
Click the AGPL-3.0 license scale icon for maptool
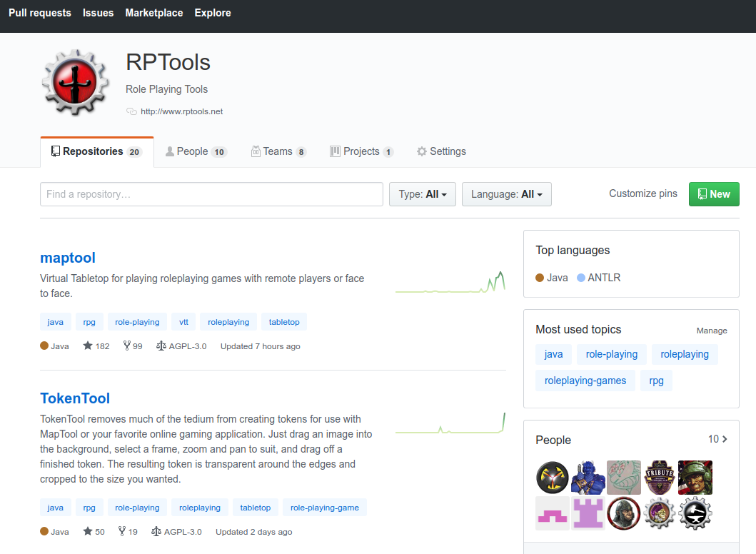point(161,346)
